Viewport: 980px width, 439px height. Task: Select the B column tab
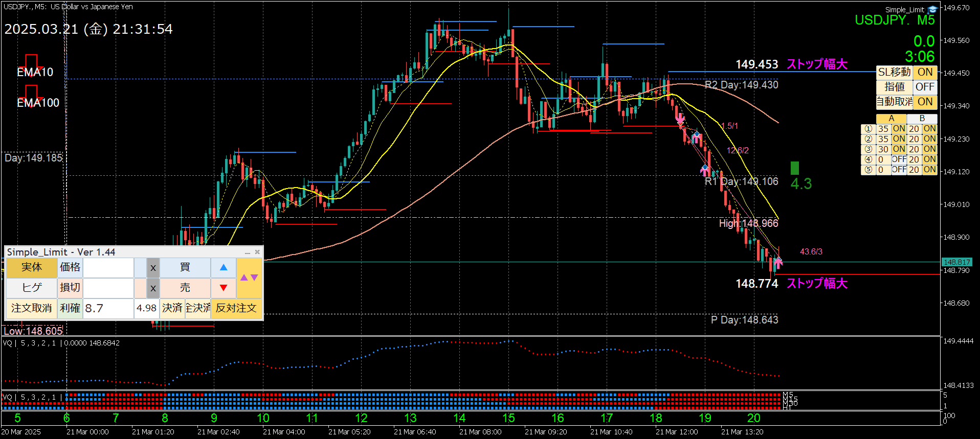(x=922, y=119)
